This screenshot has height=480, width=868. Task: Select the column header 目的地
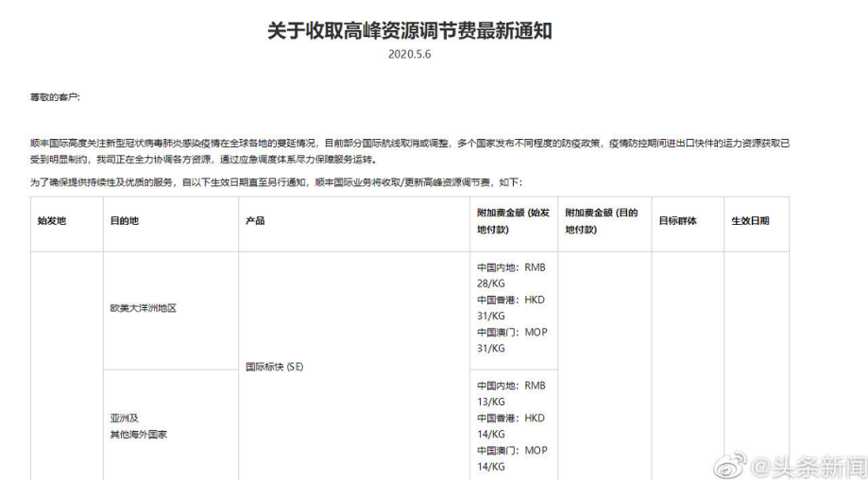coord(125,220)
